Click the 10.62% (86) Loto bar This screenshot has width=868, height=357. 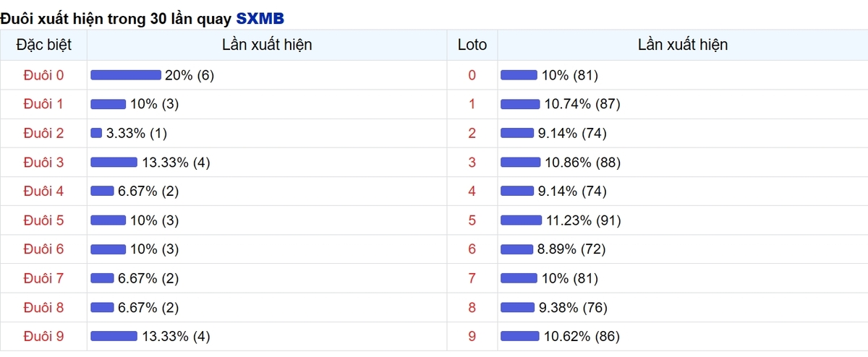[x=520, y=336]
